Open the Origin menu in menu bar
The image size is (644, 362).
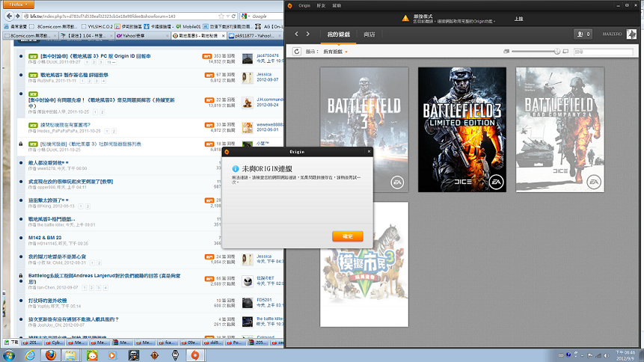(305, 4)
